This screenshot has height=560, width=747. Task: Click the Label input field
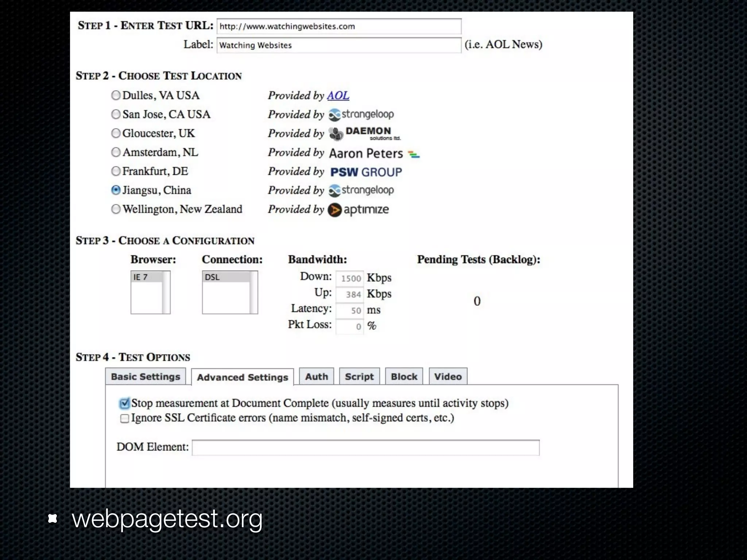(339, 45)
